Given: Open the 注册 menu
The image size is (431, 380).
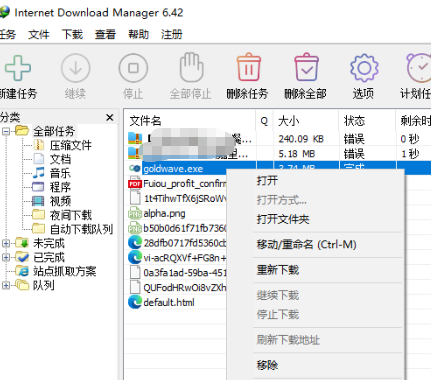Looking at the screenshot, I should (x=171, y=34).
